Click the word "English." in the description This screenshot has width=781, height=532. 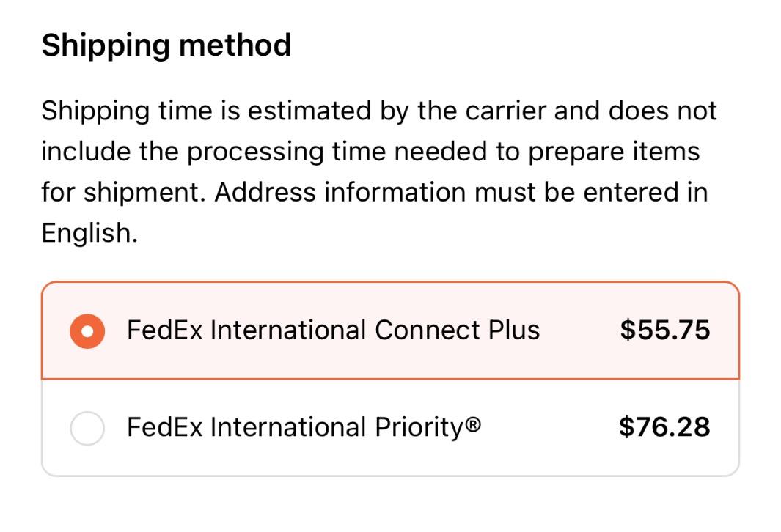pyautogui.click(x=89, y=233)
